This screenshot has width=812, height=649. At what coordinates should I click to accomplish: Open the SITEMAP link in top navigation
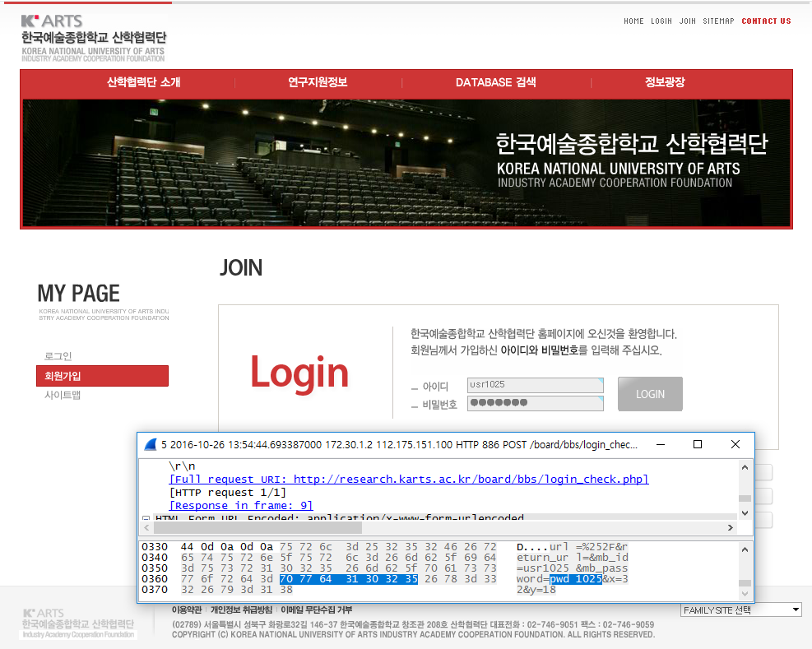[x=718, y=21]
